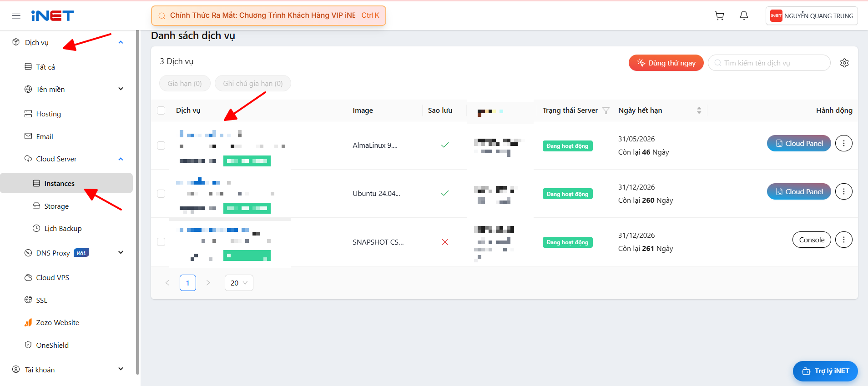The width and height of the screenshot is (868, 386).
Task: Open more actions for Ubuntu row
Action: coord(844,191)
